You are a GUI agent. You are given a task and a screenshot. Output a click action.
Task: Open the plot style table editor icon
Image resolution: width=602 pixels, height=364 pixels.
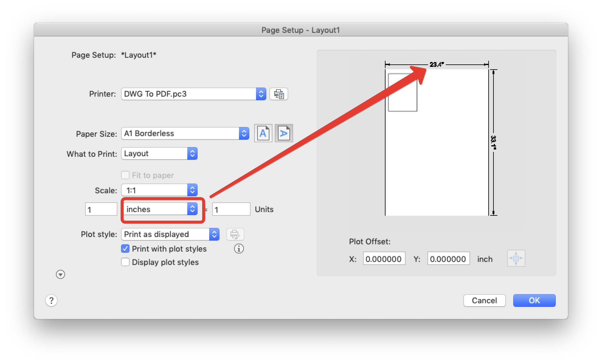point(235,234)
